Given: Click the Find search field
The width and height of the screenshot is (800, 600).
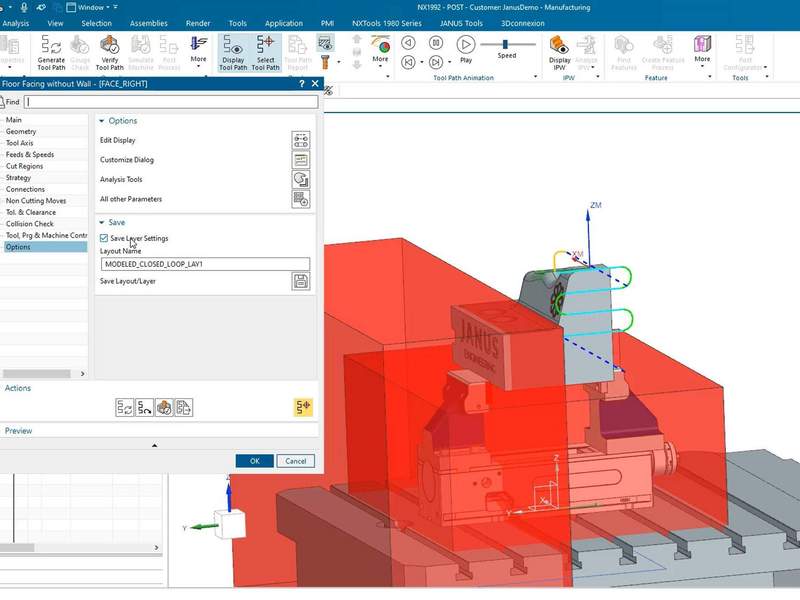Looking at the screenshot, I should click(171, 102).
